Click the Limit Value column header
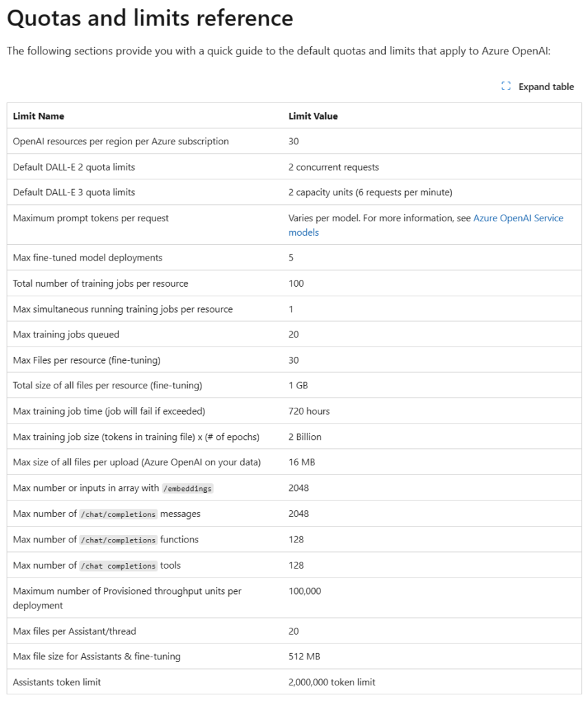This screenshot has width=588, height=704. coord(313,116)
